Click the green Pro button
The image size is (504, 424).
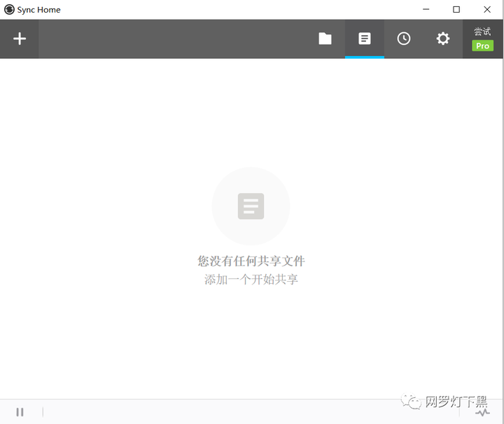click(482, 46)
